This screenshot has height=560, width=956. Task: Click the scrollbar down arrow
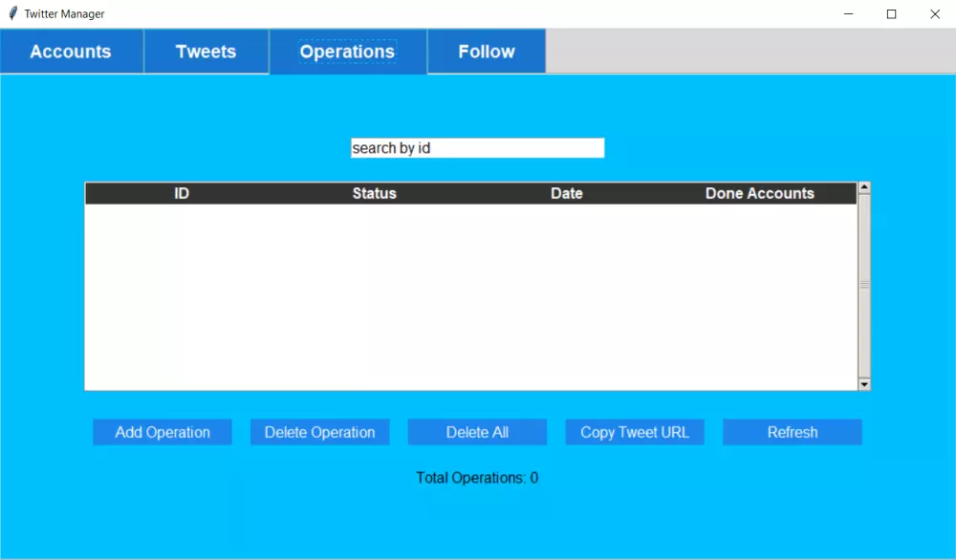coord(864,384)
